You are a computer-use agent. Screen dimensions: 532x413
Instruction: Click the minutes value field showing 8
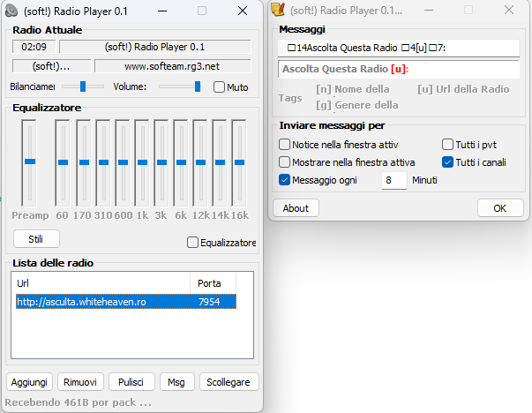(x=393, y=180)
